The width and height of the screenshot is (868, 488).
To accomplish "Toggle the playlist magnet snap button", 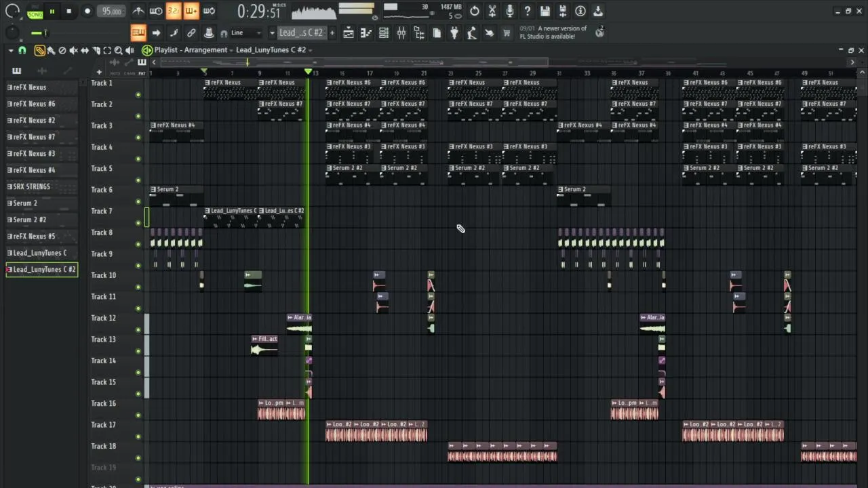I will [x=22, y=50].
